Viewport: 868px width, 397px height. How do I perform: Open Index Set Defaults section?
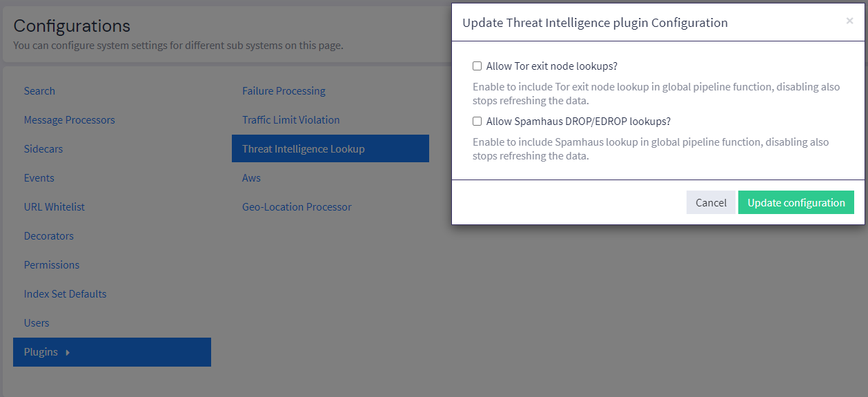coord(65,294)
